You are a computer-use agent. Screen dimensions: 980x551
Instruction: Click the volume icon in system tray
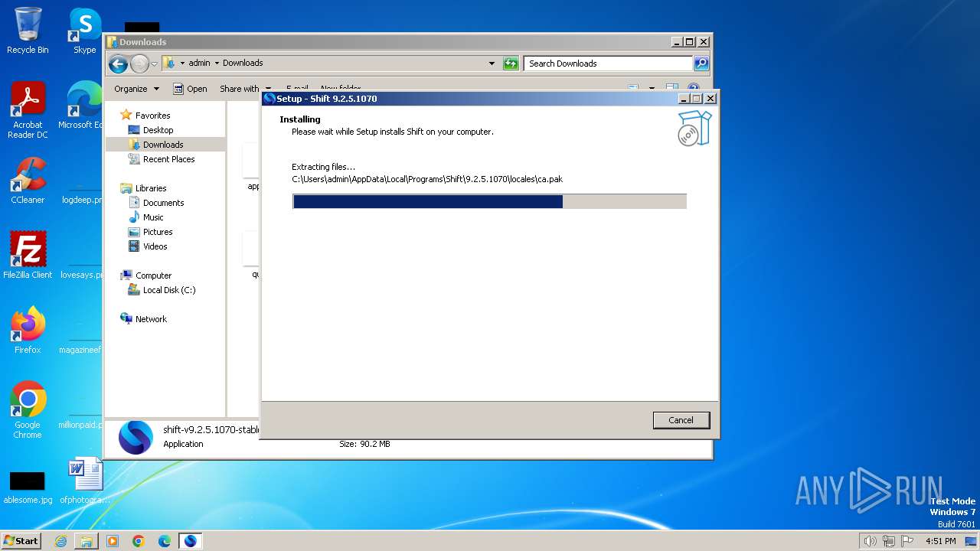871,541
